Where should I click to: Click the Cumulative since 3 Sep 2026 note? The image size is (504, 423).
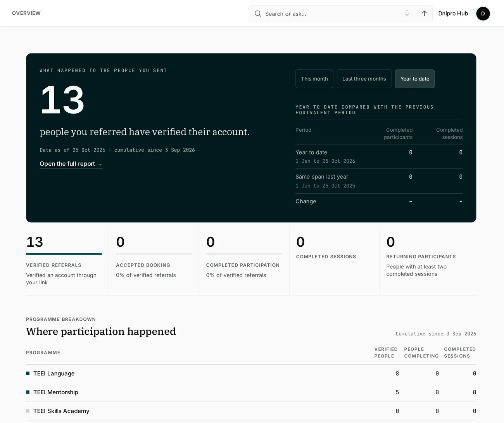[x=436, y=334]
